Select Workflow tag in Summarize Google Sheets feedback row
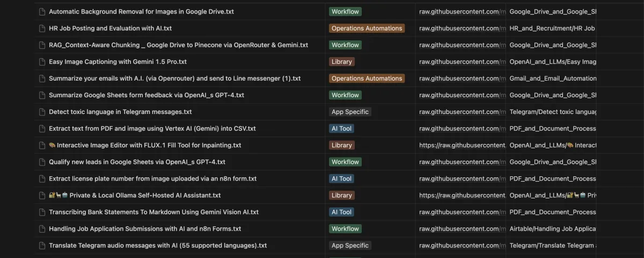Image resolution: width=644 pixels, height=258 pixels. click(x=345, y=95)
